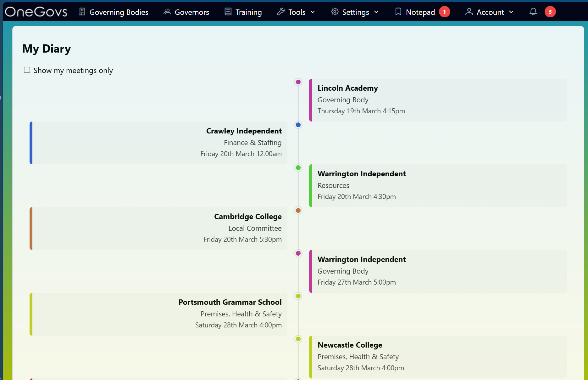Open Warrington Independent Governing Body meeting
588x380 pixels.
438,271
